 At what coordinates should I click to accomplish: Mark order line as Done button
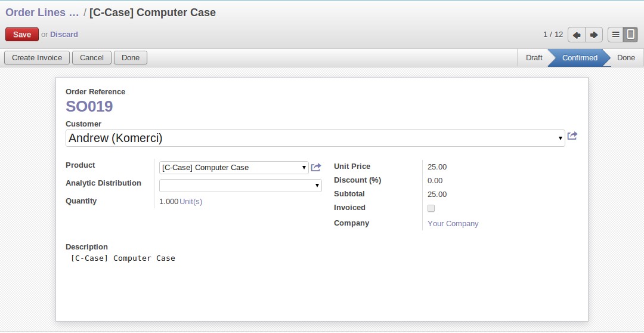click(131, 58)
